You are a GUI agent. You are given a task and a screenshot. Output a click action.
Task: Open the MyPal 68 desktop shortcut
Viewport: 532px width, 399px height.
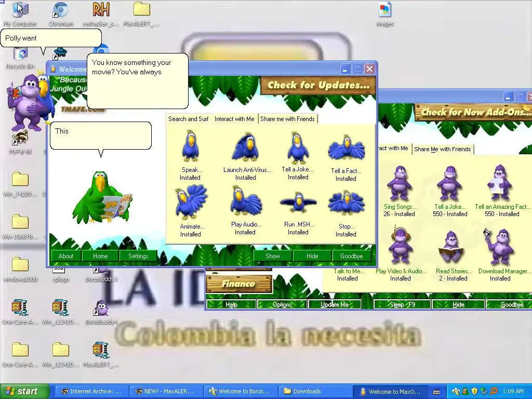coord(20,142)
